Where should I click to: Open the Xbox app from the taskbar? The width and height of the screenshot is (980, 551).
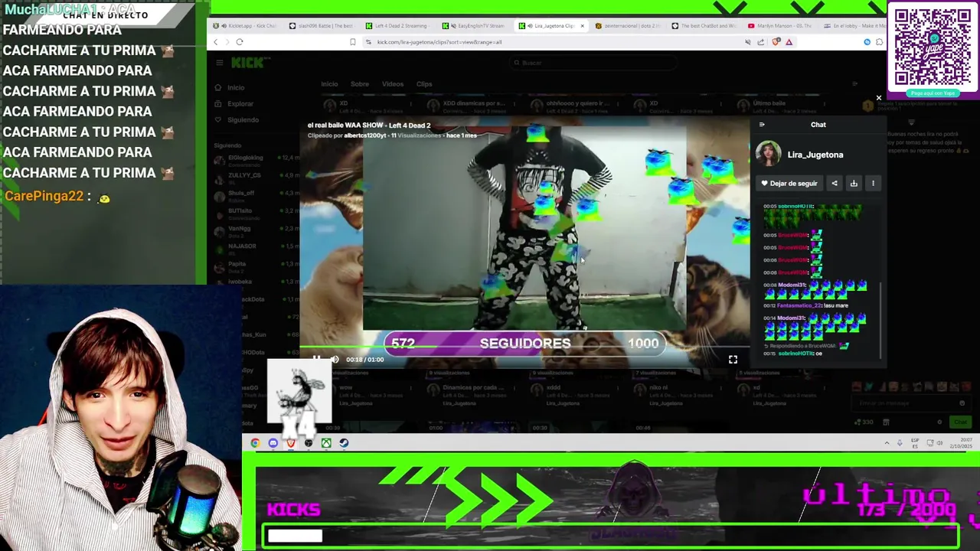(x=326, y=443)
